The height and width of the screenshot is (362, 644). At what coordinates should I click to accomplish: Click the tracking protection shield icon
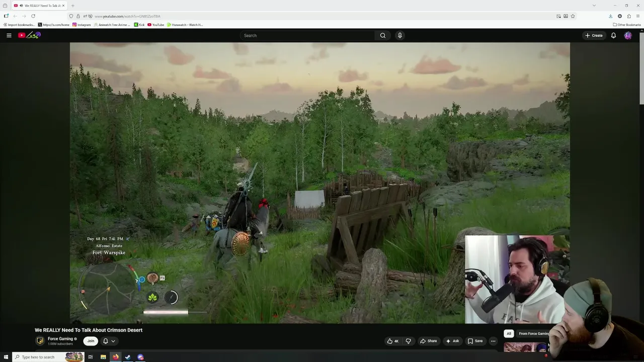(x=71, y=16)
